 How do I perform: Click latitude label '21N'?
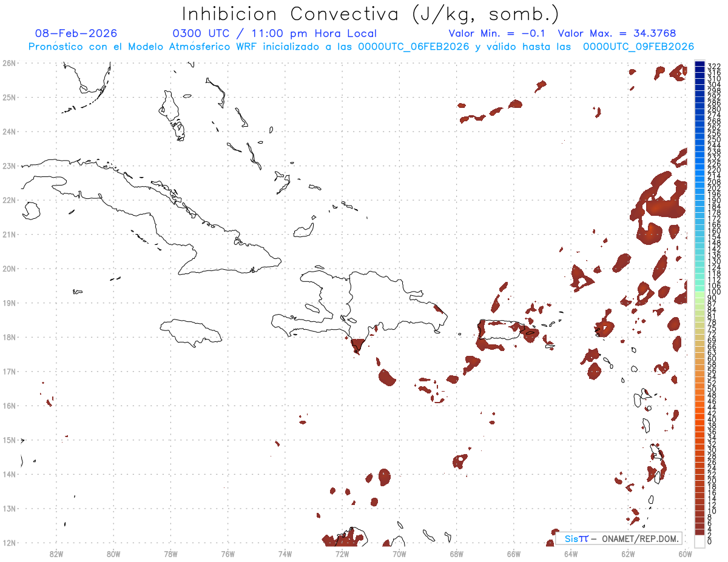click(x=9, y=234)
